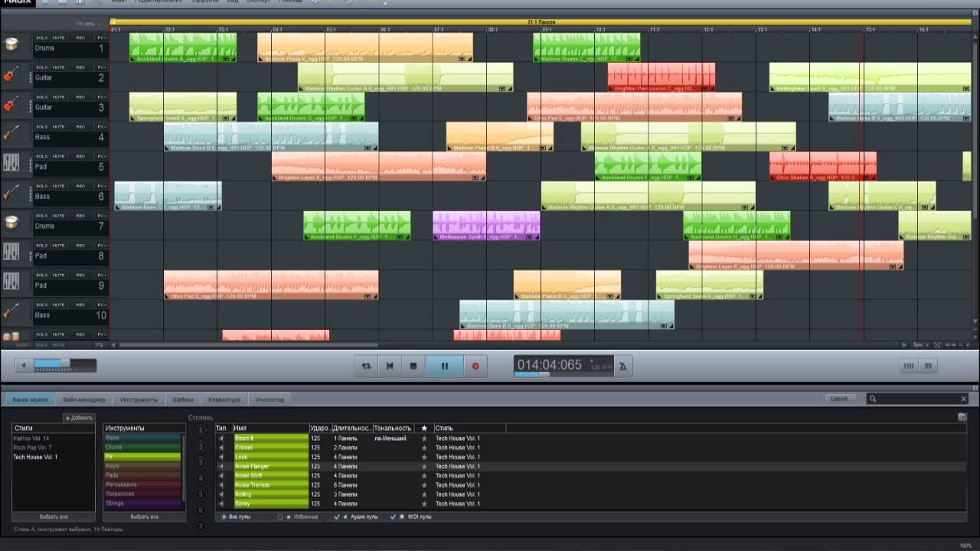Toggle loop playback in transport bar
This screenshot has height=551, width=980.
pos(366,366)
